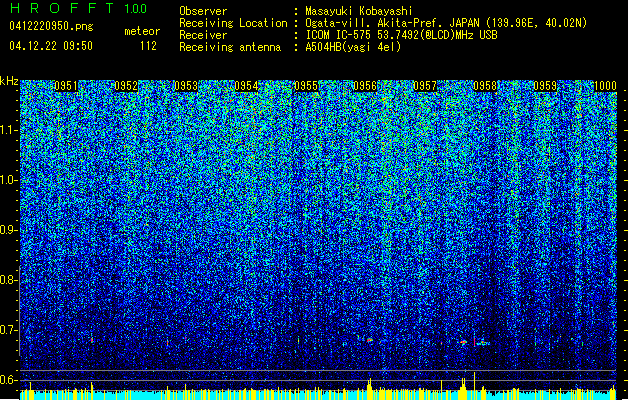Image resolution: width=629 pixels, height=400 pixels.
Task: Click the 1.0 kHz axis label
Action: point(9,180)
